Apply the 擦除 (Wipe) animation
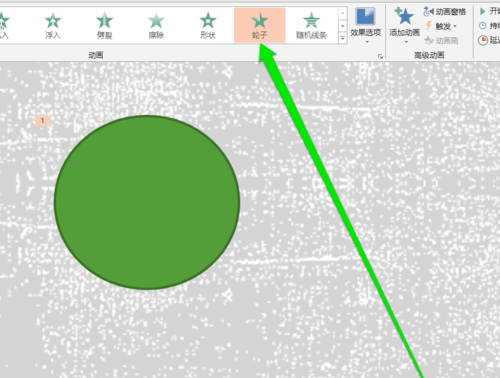Viewport: 500px width, 378px height. 156,26
